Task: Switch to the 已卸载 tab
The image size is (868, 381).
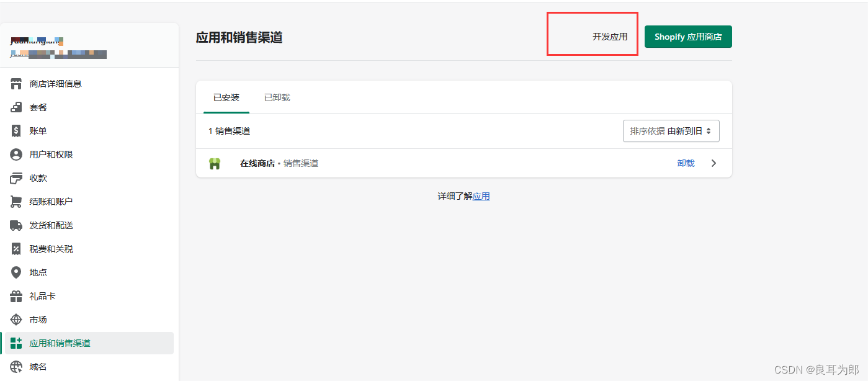Action: point(277,97)
